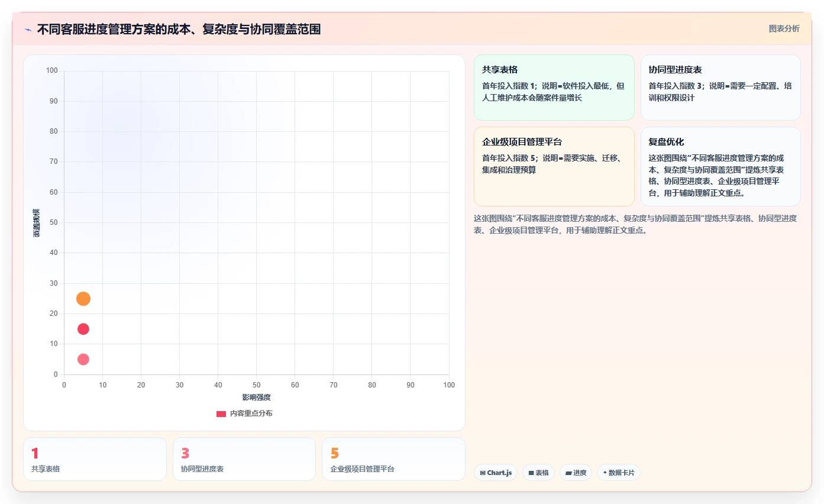Screen dimensions: 824x504
Task: Click the lightning icon beside the title
Action: coord(28,29)
